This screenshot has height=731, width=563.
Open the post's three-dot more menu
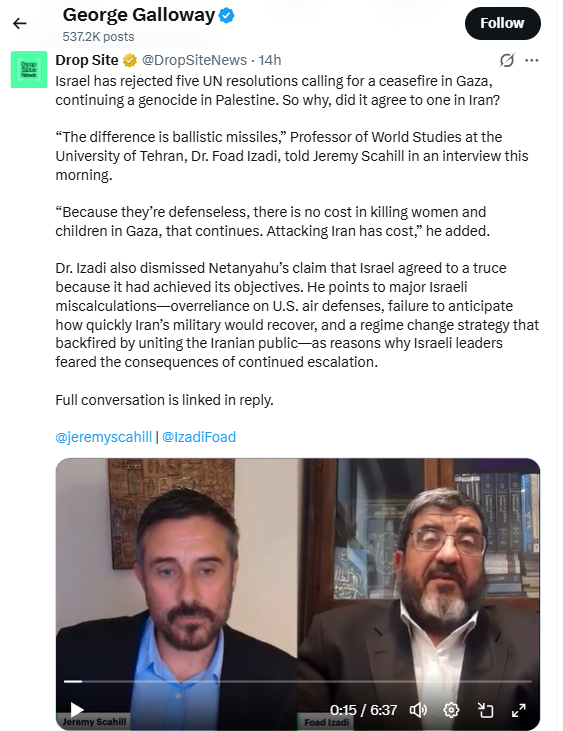click(x=532, y=60)
